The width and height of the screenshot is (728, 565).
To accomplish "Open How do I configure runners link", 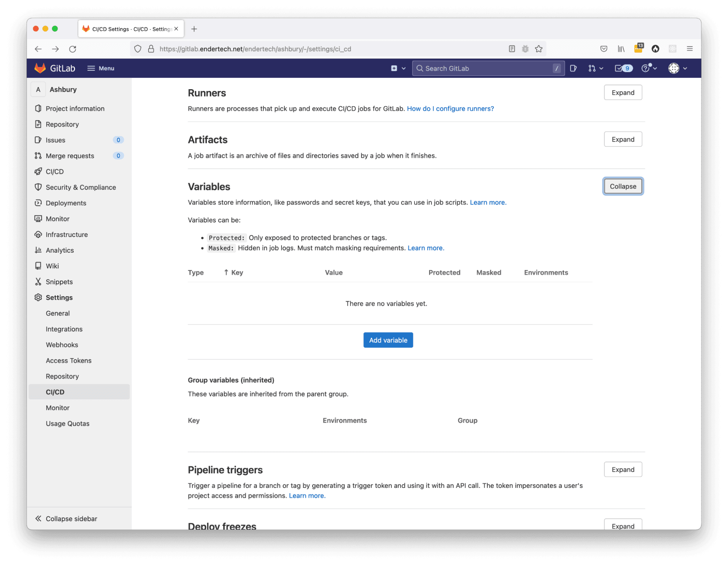I will tap(450, 108).
